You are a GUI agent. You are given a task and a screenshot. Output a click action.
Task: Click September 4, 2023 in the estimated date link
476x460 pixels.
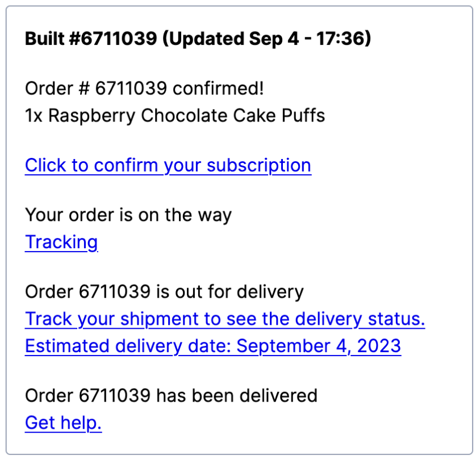pyautogui.click(x=319, y=346)
